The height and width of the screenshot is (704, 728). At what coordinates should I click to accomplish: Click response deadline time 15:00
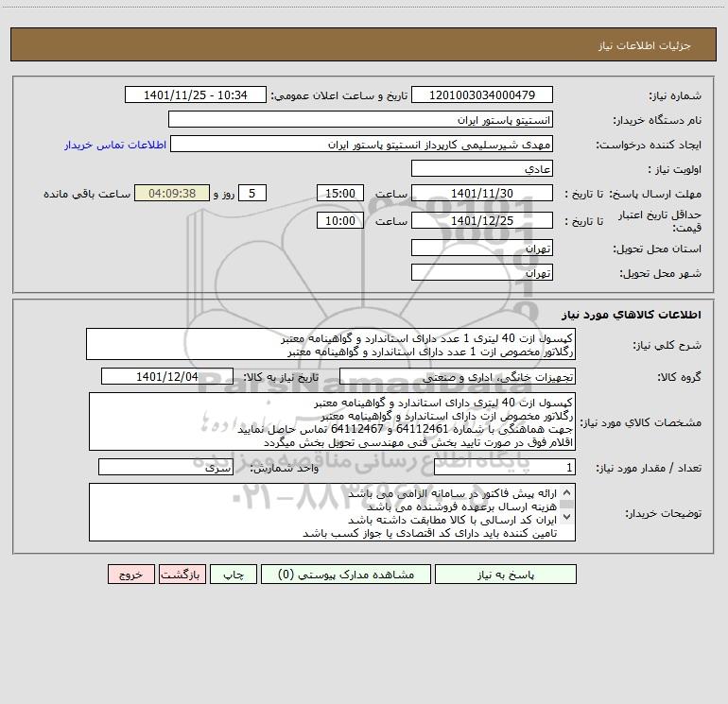point(339,194)
